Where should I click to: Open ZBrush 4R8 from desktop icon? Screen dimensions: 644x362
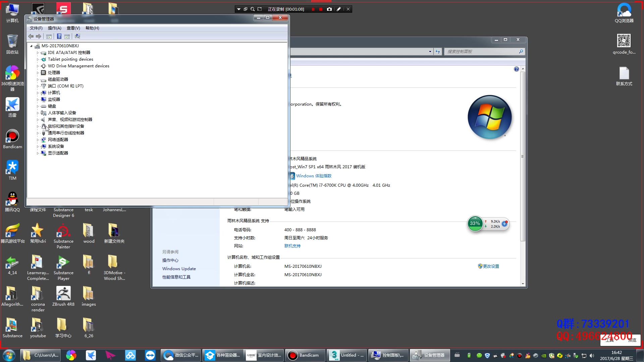63,294
